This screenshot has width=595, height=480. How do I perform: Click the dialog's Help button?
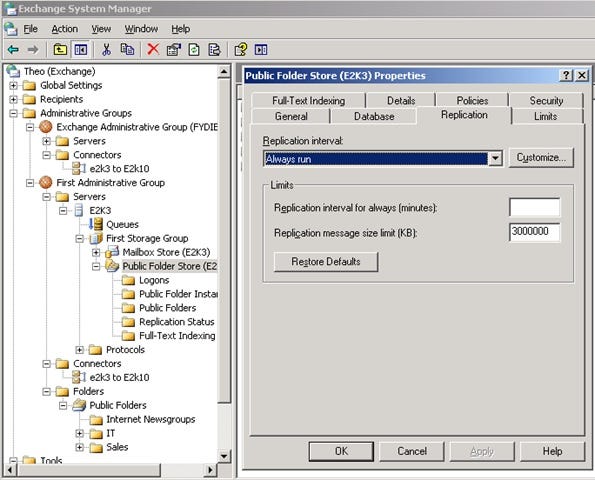[552, 451]
